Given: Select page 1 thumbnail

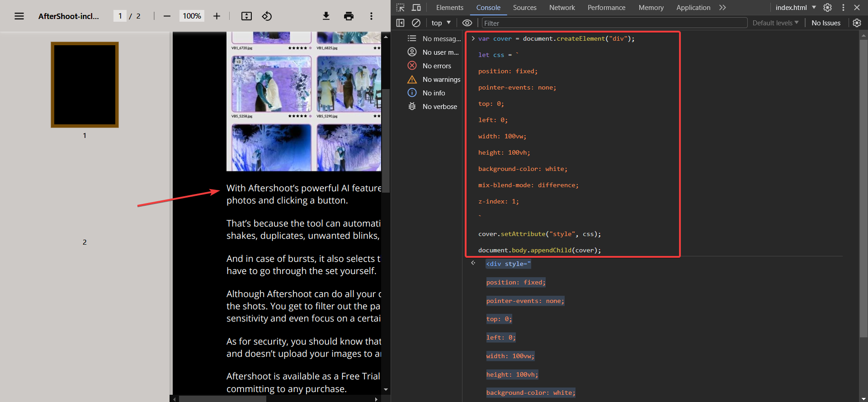Looking at the screenshot, I should pos(85,85).
